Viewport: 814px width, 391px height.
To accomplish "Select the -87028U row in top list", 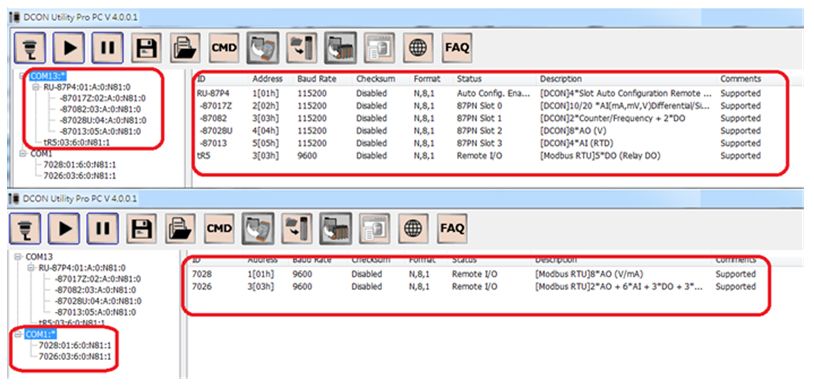I will 479,131.
